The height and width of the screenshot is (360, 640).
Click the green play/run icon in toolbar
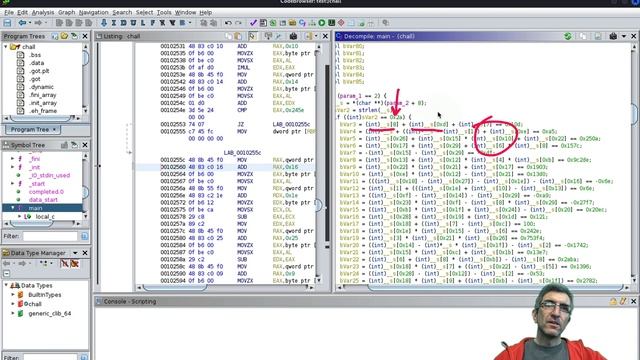(x=322, y=23)
